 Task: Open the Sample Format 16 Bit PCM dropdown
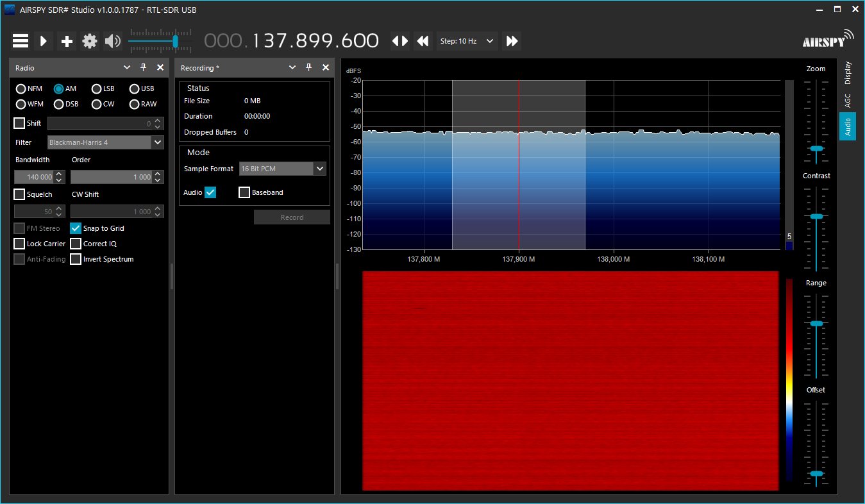(x=282, y=169)
